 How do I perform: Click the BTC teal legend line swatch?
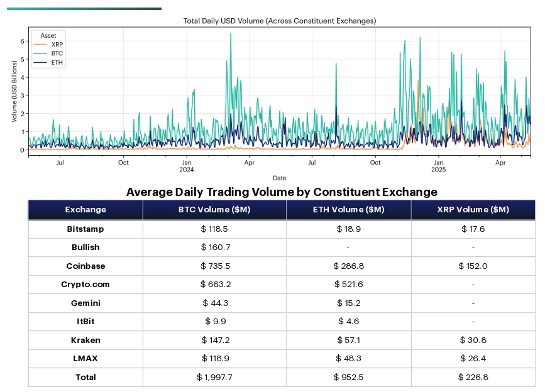point(40,53)
